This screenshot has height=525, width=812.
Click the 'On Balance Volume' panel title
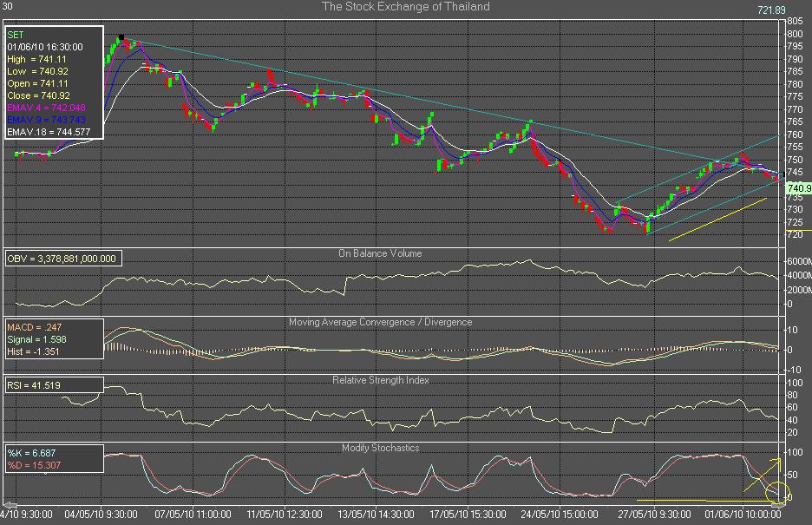[x=380, y=253]
